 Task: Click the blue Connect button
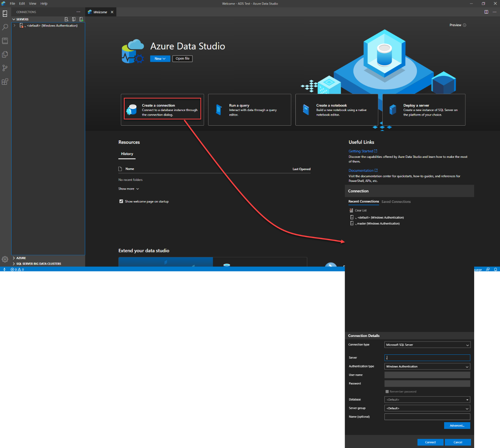coord(430,442)
